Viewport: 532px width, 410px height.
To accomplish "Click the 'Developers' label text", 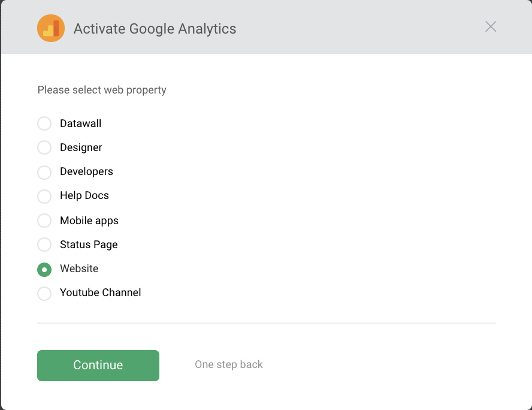I will [x=86, y=172].
